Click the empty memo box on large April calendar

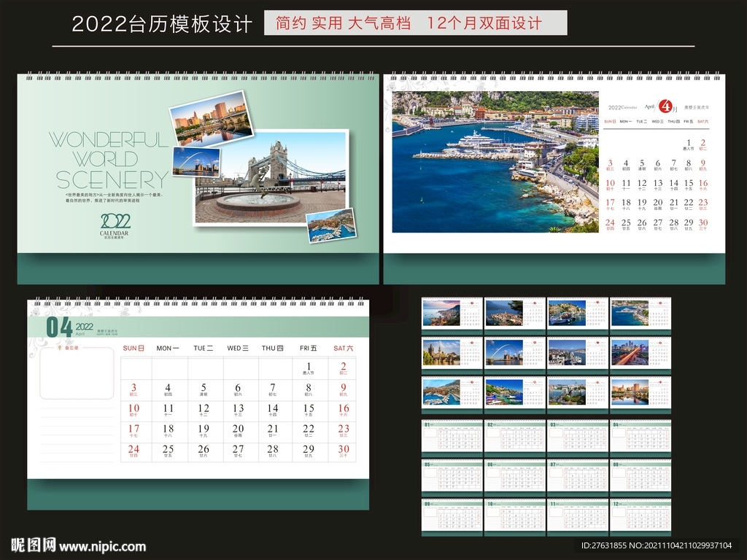coord(77,373)
